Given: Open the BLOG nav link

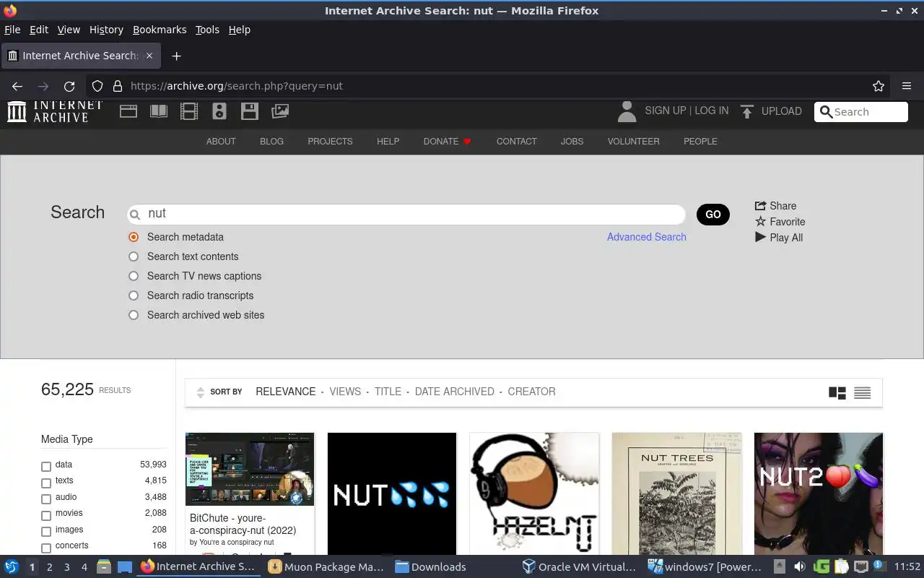Looking at the screenshot, I should point(271,142).
